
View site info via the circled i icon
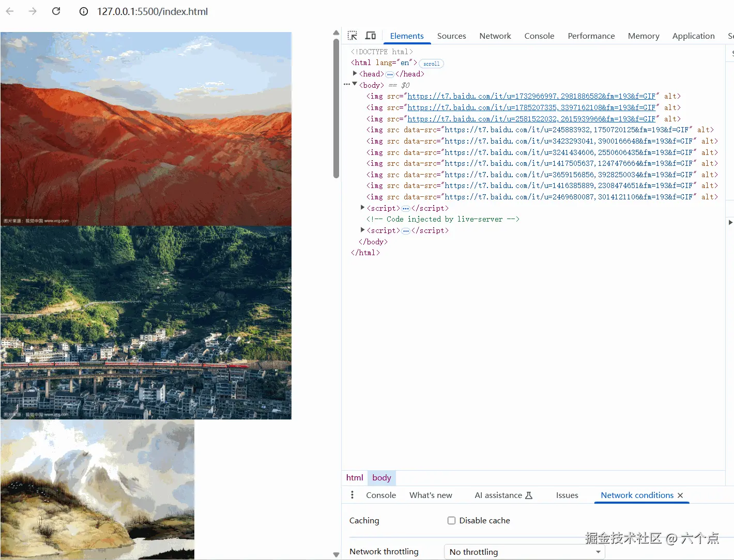[x=83, y=11]
